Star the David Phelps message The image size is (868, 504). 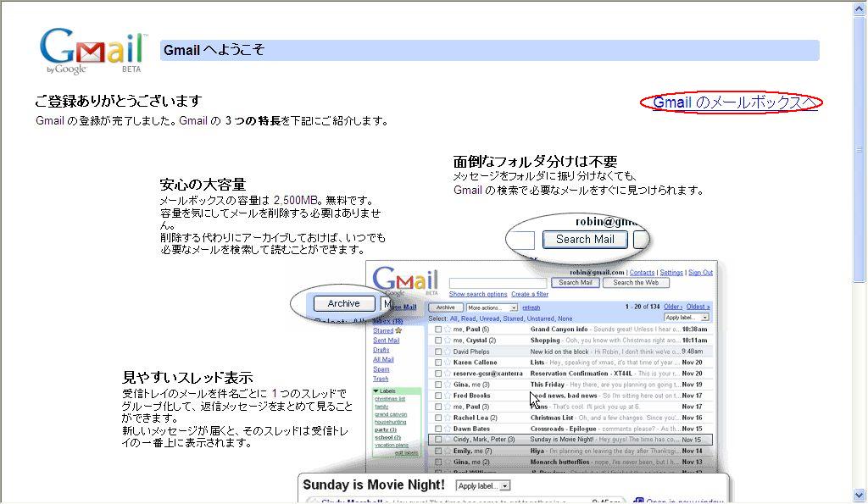click(x=448, y=352)
